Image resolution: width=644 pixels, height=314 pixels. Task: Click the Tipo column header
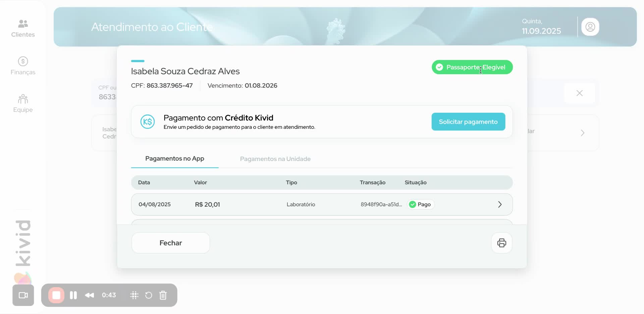coord(291,182)
